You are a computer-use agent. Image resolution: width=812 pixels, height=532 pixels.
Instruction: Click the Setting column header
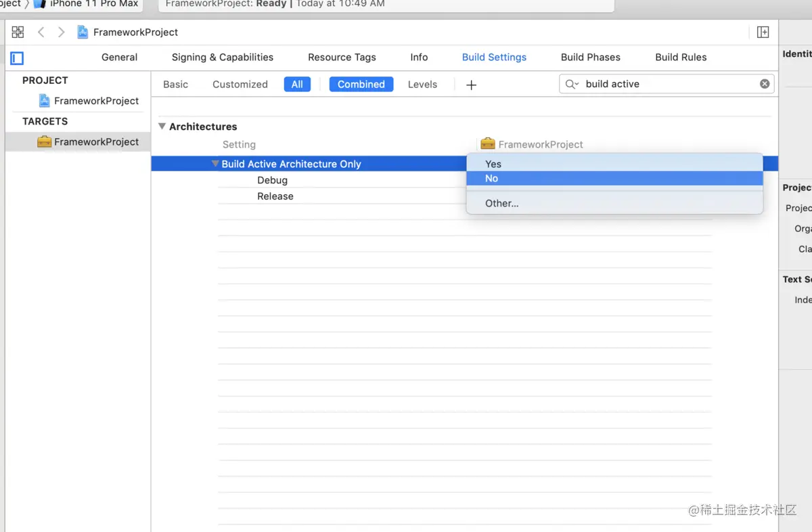pyautogui.click(x=239, y=145)
